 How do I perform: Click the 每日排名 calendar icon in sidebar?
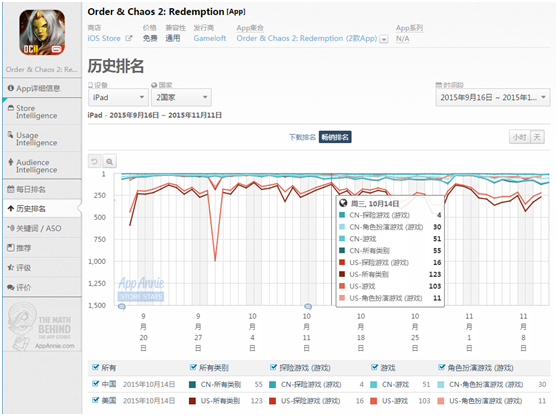tap(11, 189)
